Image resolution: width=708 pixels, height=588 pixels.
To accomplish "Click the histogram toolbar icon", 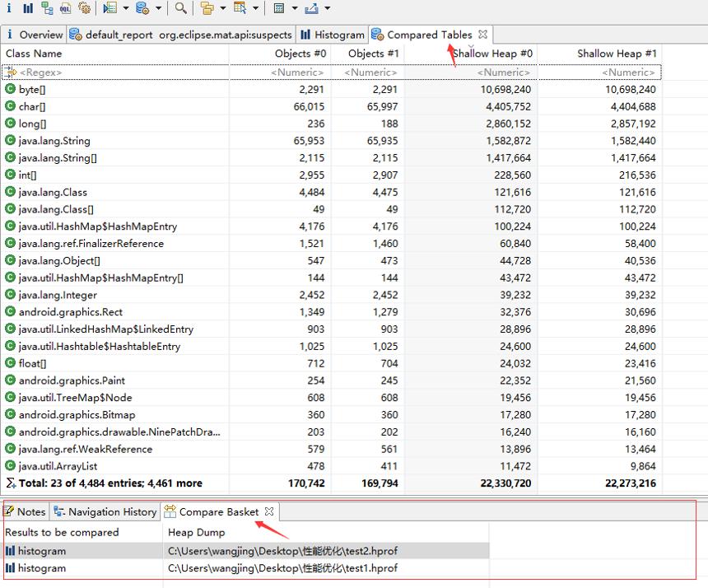I will [28, 7].
